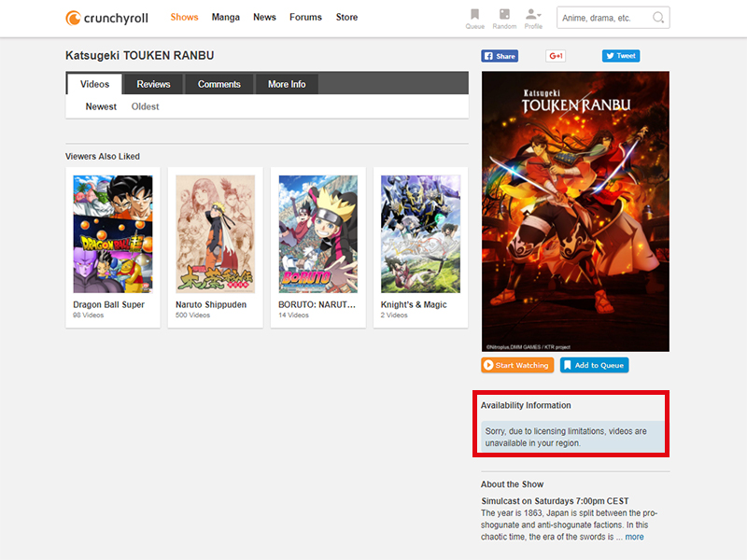Click the Google Plus button
Image resolution: width=747 pixels, height=560 pixels.
point(556,56)
